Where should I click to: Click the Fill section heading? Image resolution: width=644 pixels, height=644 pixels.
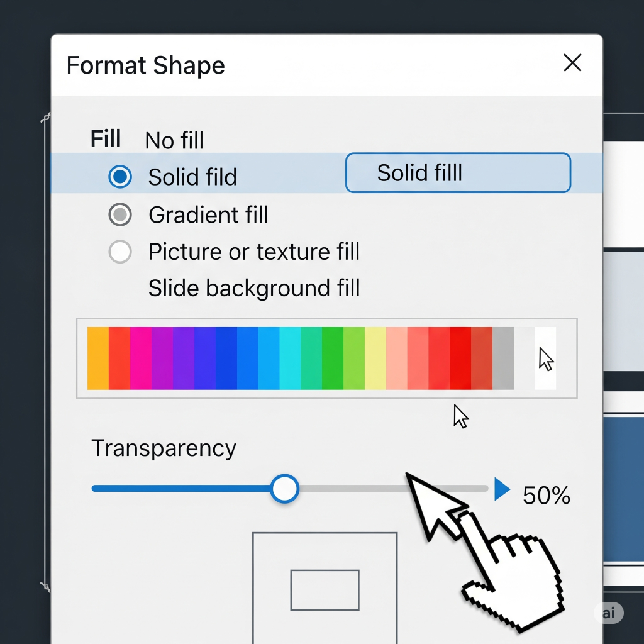coord(106,139)
